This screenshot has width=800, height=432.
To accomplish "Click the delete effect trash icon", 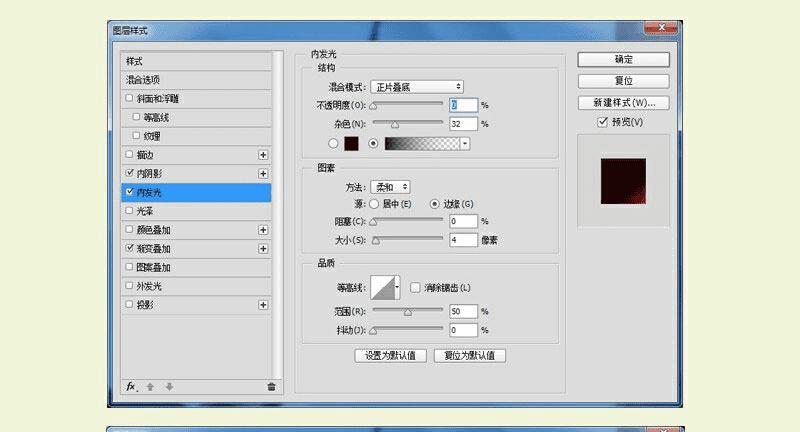I will [271, 387].
